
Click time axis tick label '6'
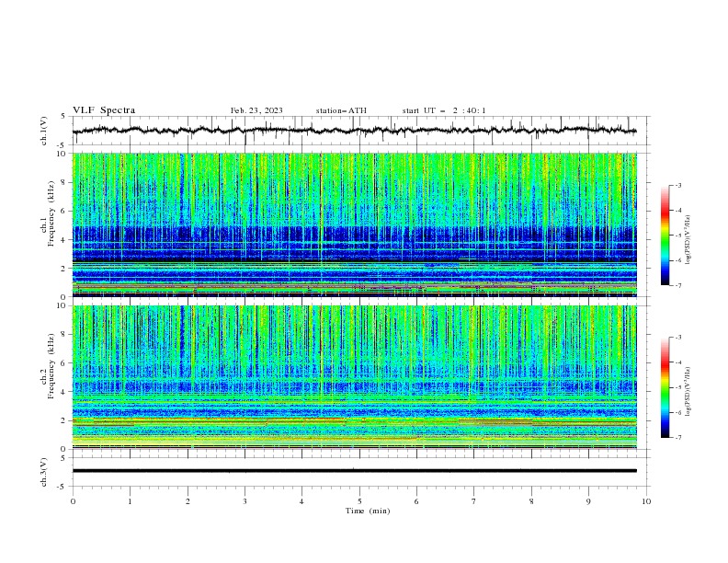tap(416, 501)
